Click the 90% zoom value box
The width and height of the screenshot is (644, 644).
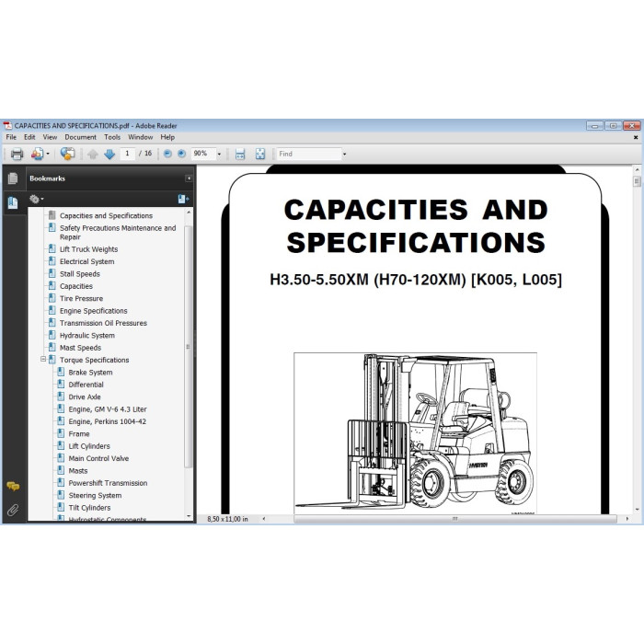pyautogui.click(x=203, y=154)
